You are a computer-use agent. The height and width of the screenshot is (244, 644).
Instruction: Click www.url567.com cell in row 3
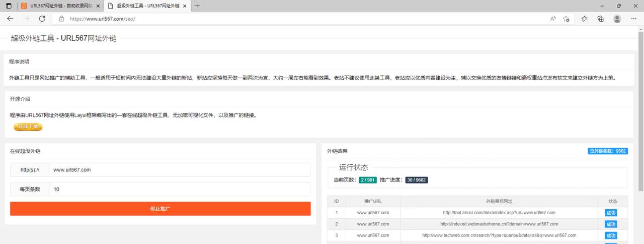point(373,235)
